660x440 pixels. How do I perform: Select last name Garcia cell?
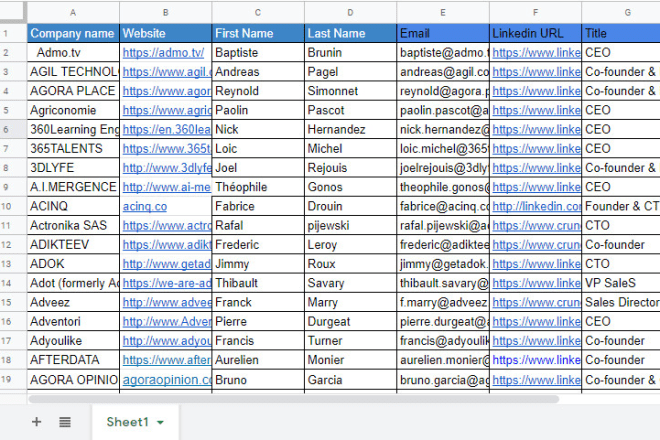point(350,380)
